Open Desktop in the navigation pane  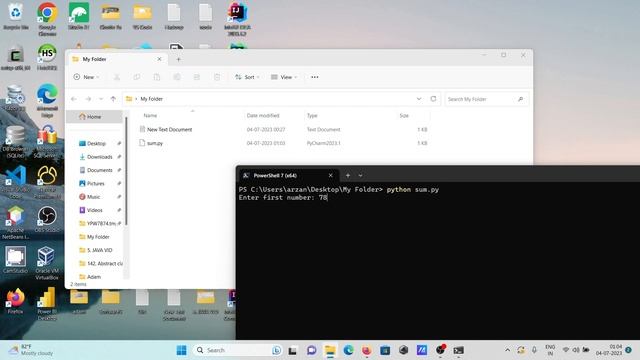[96, 144]
